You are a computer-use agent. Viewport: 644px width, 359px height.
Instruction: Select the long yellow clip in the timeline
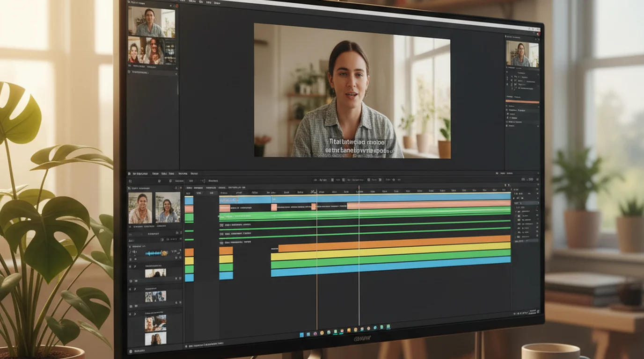(390, 251)
